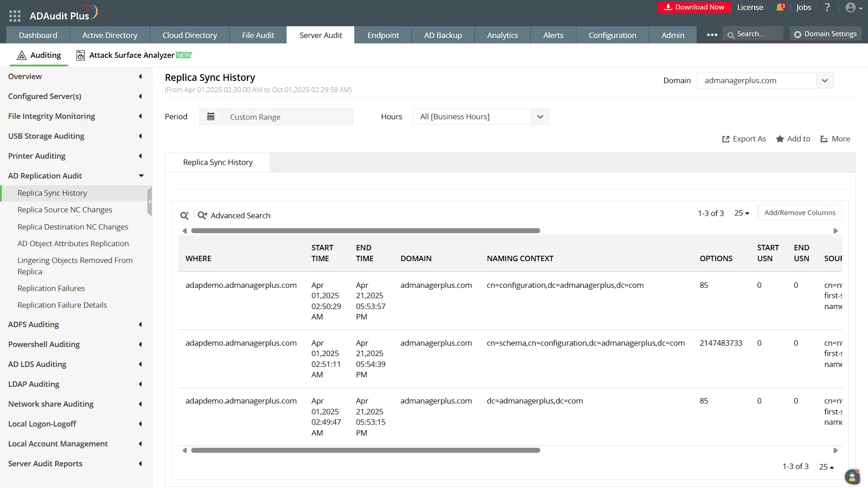Screen dimensions: 868x488
Task: Open the notifications bell icon
Action: [x=780, y=7]
